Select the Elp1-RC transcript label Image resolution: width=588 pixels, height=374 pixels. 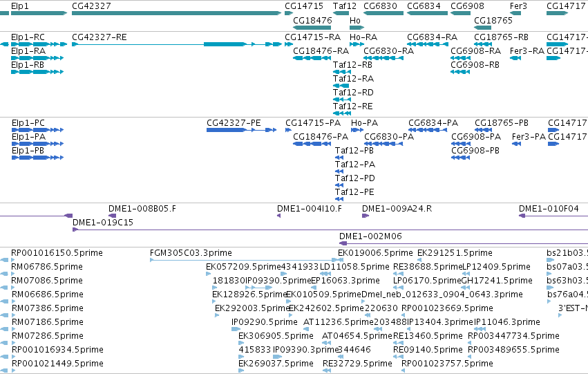28,37
